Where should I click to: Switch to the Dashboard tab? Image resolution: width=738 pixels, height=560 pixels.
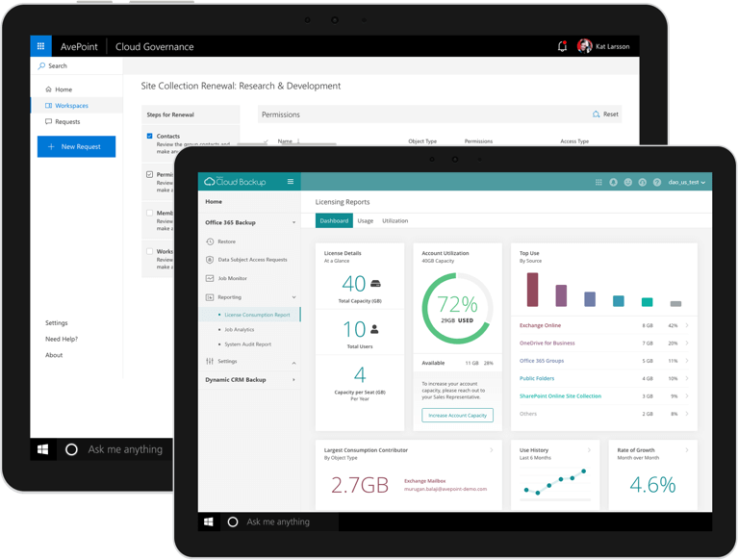pyautogui.click(x=334, y=220)
